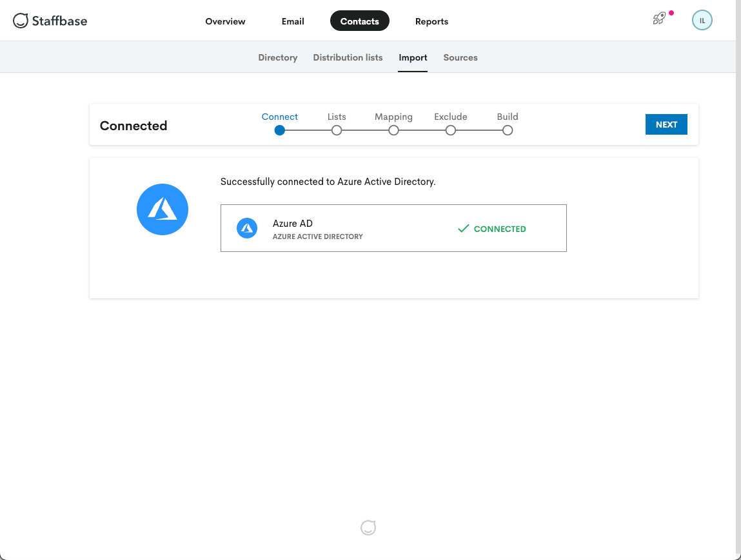The image size is (741, 560).
Task: Open the rocket what's-new icon
Action: pyautogui.click(x=659, y=19)
